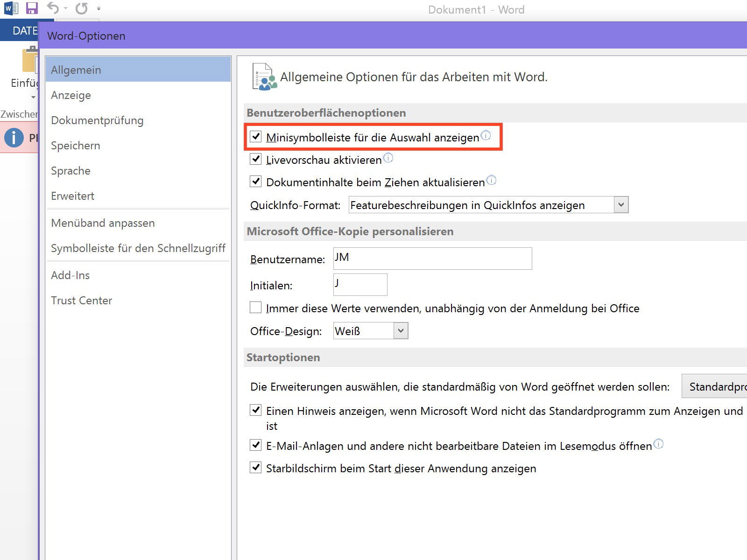
Task: Open Speichern category
Action: [138, 145]
